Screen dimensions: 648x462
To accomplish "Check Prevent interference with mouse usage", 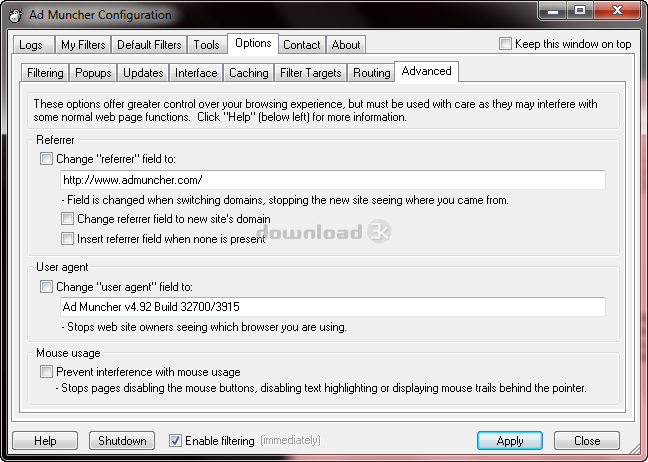I will point(46,372).
